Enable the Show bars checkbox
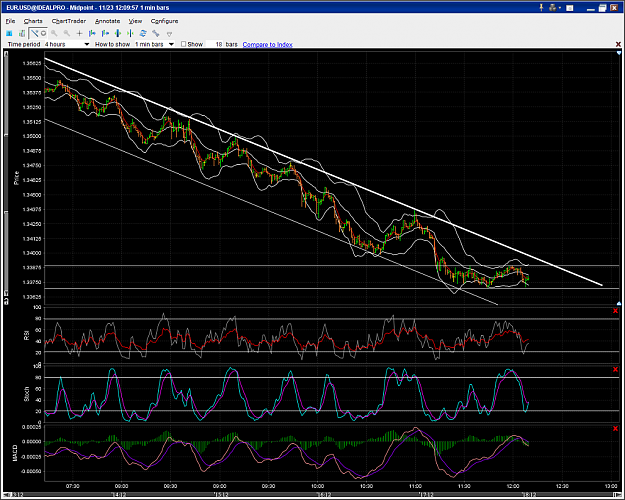 pos(183,44)
